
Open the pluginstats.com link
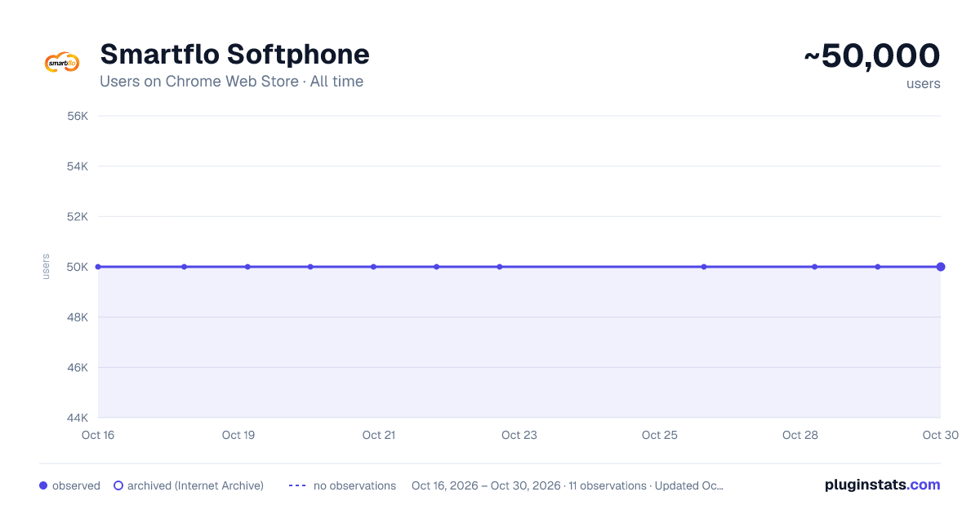pyautogui.click(x=882, y=485)
